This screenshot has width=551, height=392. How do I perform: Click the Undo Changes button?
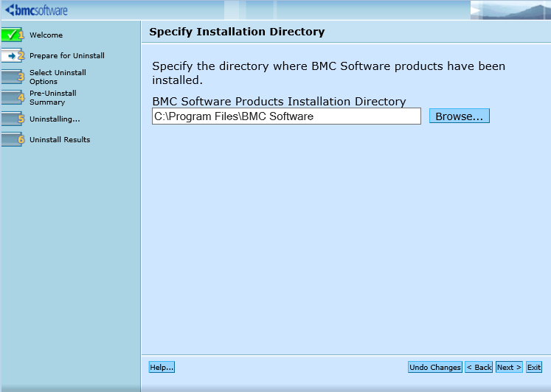click(x=435, y=367)
